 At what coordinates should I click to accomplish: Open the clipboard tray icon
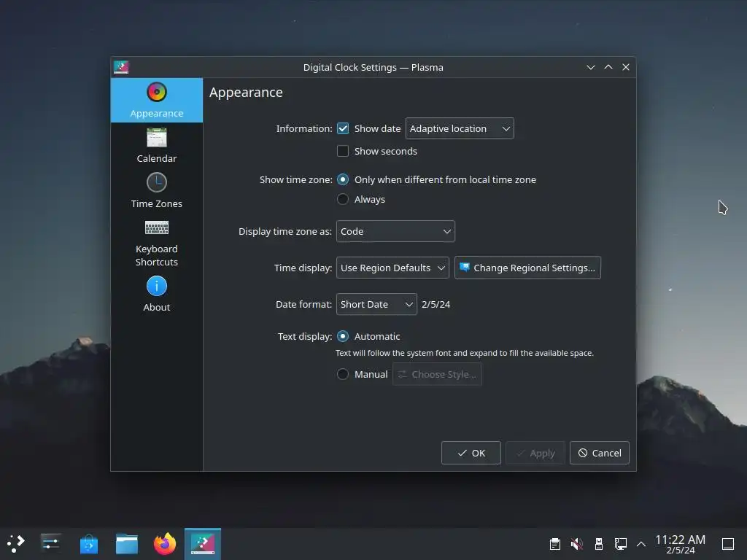(554, 544)
